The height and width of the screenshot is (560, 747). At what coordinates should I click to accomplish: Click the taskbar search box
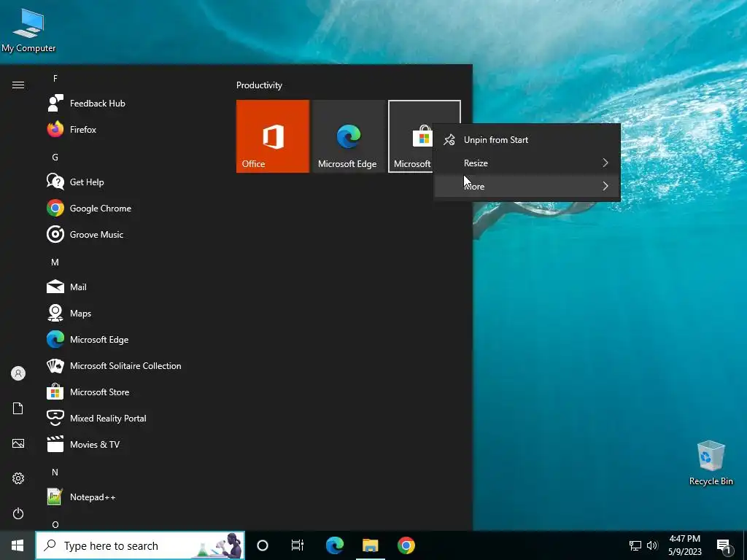point(140,545)
